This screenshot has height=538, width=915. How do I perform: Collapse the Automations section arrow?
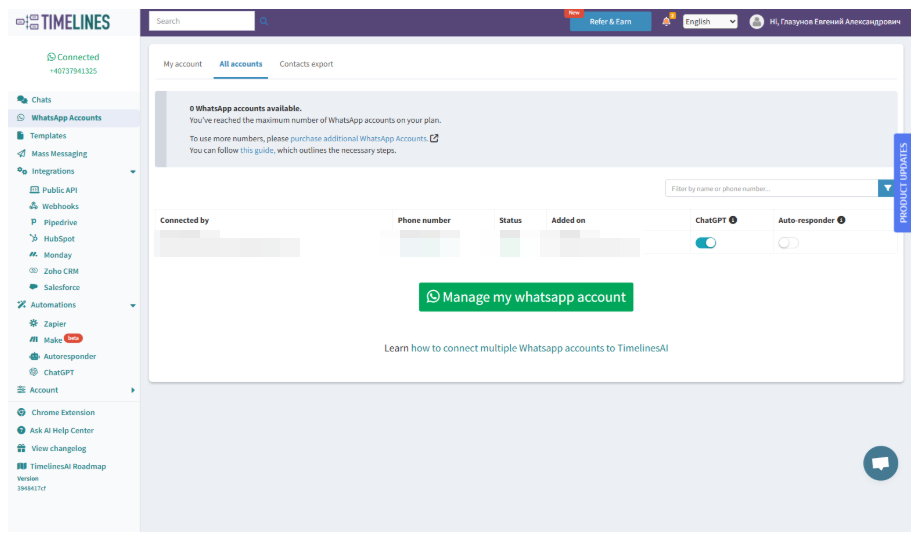132,306
